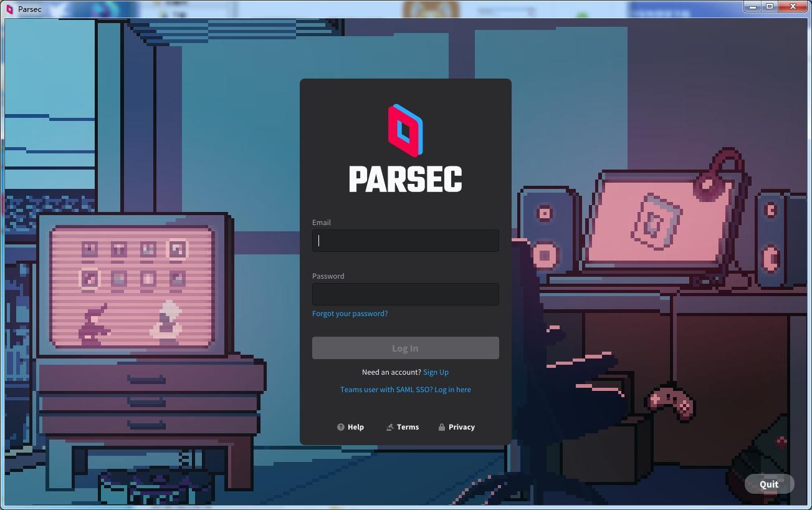Open the Terms of service
This screenshot has height=510, width=812.
[407, 427]
